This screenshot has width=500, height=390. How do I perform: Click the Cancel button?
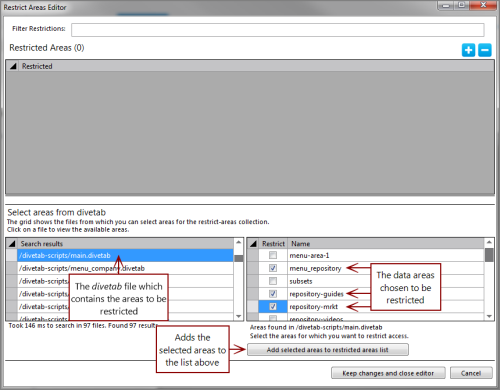471,373
